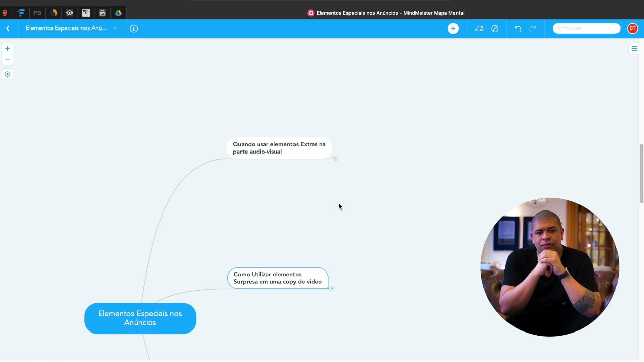Open the map title dropdown arrow
644x362 pixels.
click(x=115, y=28)
